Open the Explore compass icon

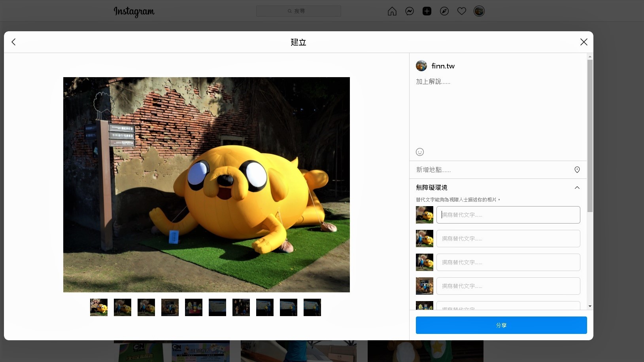pyautogui.click(x=444, y=11)
